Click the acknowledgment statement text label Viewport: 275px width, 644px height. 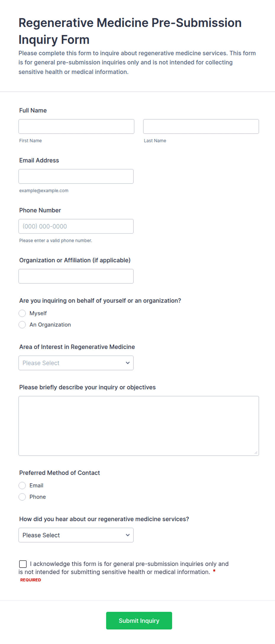124,568
